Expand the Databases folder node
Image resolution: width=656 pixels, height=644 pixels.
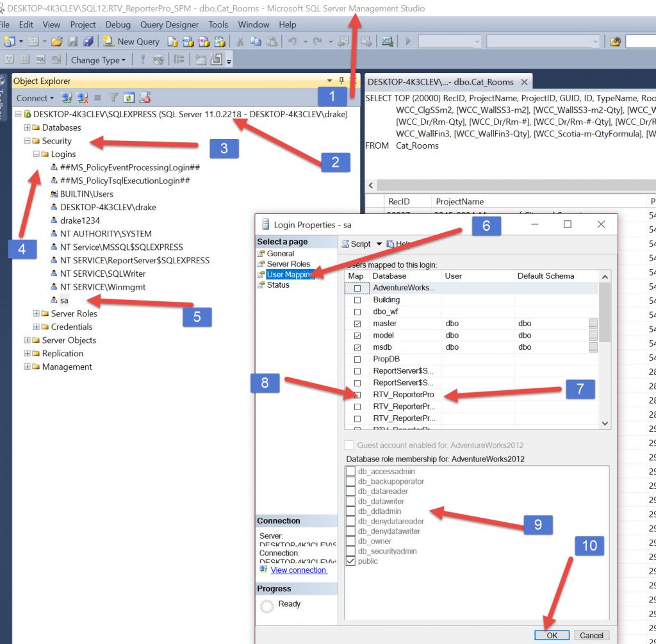(x=28, y=128)
